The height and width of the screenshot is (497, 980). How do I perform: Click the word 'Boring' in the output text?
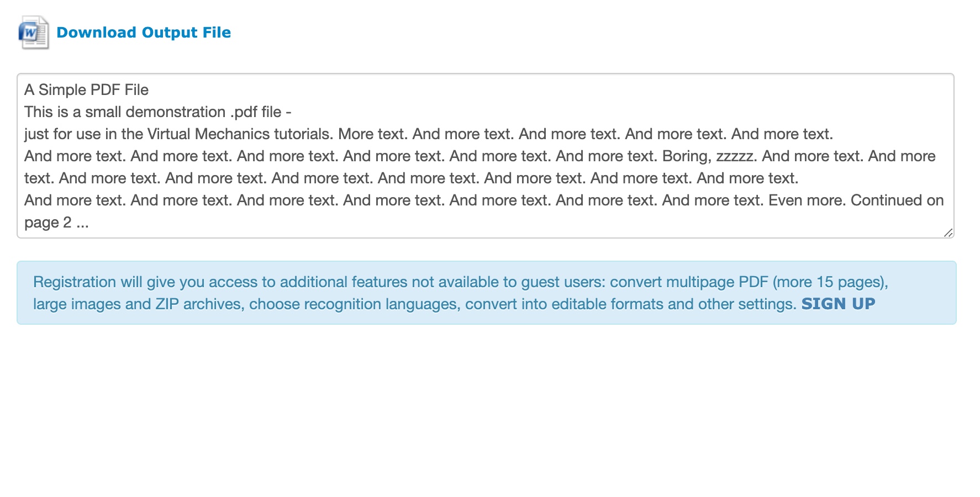[x=685, y=156]
